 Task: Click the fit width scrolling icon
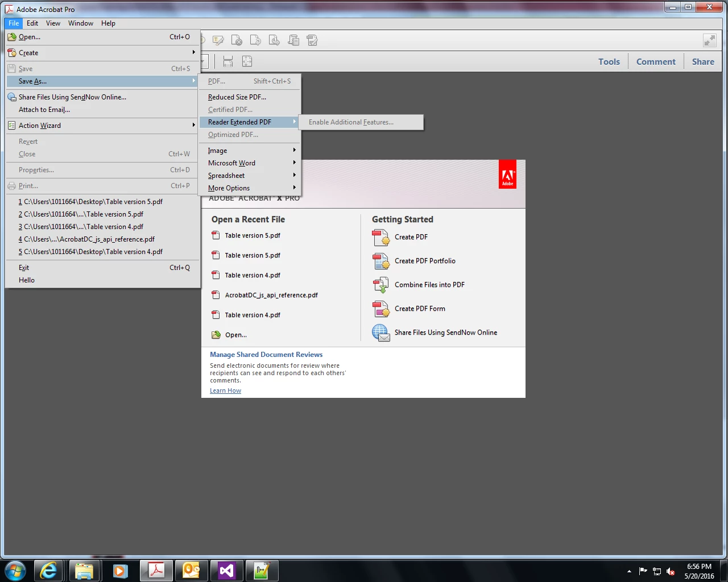point(228,61)
